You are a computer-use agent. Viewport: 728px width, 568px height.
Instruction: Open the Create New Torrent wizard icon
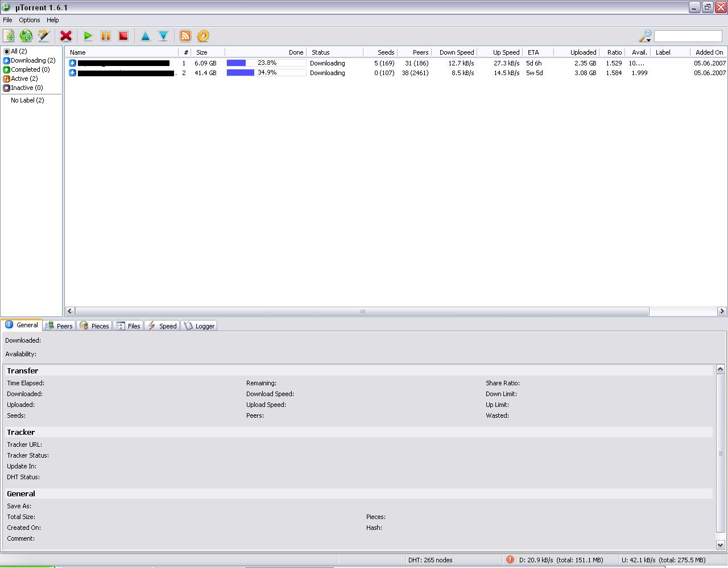(44, 36)
